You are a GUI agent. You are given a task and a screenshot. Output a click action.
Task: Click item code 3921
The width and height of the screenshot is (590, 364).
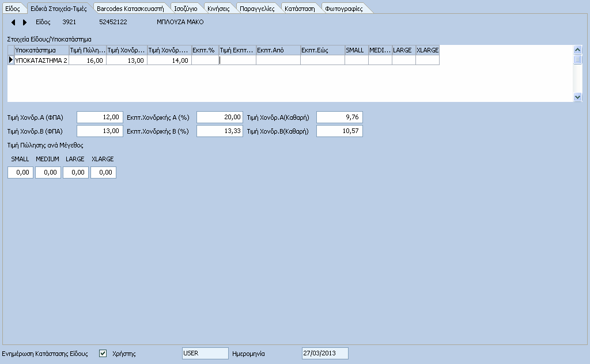coord(69,22)
